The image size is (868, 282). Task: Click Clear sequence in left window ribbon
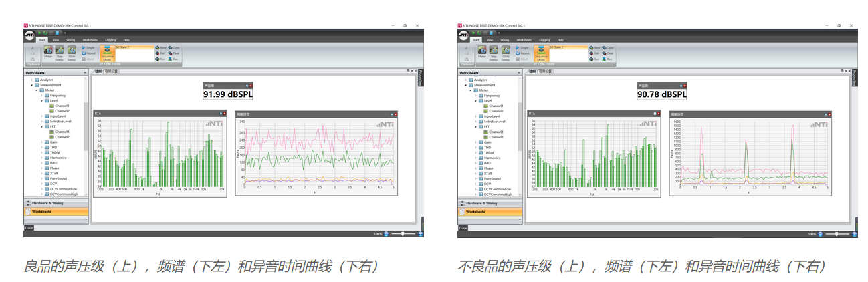(175, 53)
